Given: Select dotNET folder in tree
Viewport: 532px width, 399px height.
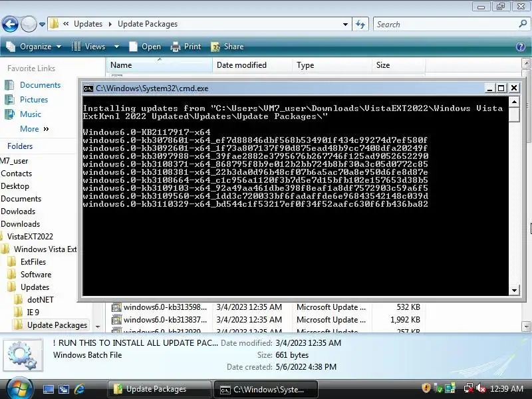Looking at the screenshot, I should tap(34, 300).
